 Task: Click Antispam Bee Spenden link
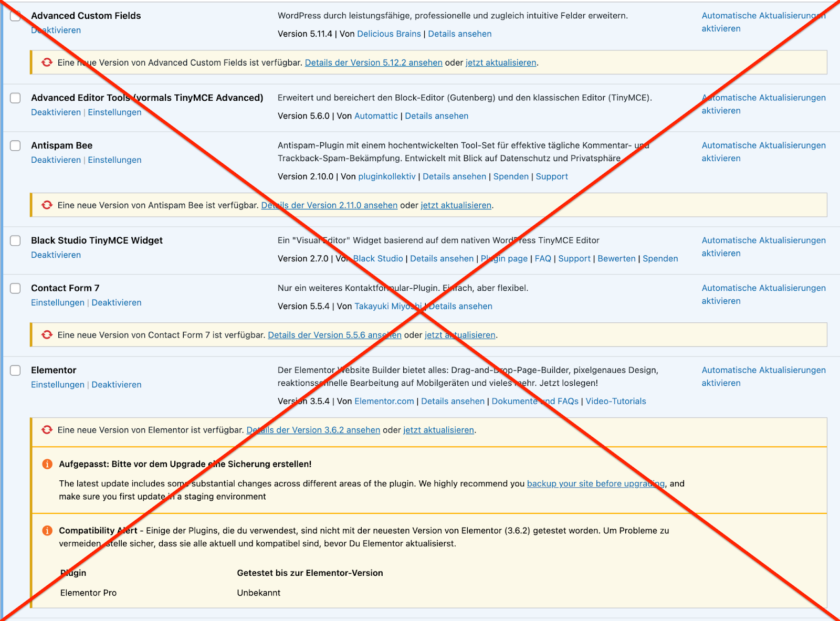[511, 177]
